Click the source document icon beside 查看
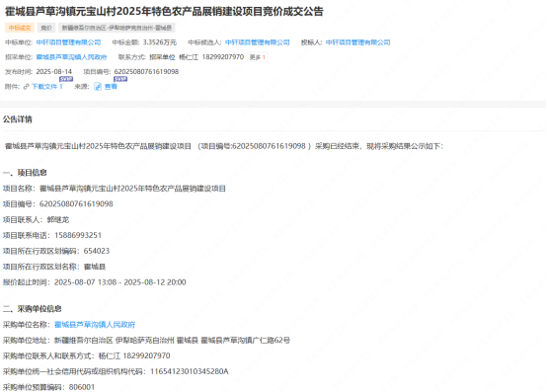The image size is (547, 392). [x=98, y=87]
